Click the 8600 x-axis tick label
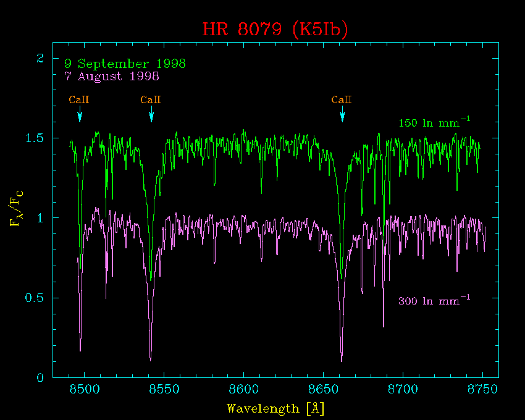The image size is (525, 420). [243, 390]
